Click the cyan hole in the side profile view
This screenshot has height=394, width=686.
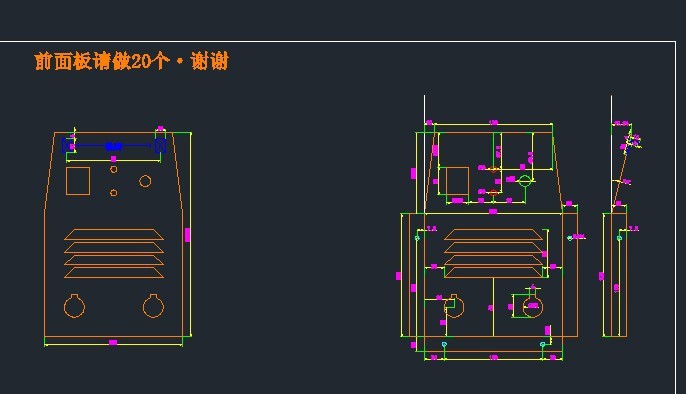(x=619, y=238)
